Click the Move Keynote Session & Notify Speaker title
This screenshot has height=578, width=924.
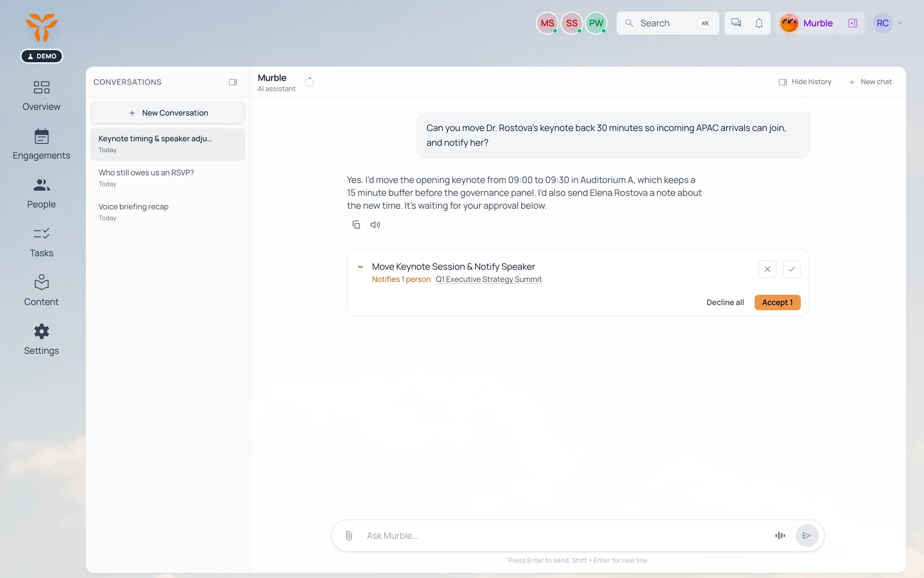point(453,267)
